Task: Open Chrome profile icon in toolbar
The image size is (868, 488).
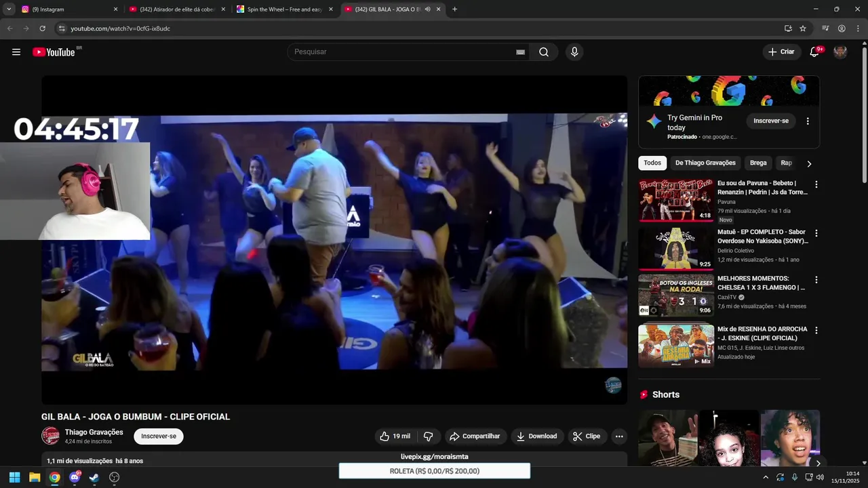Action: tap(842, 28)
